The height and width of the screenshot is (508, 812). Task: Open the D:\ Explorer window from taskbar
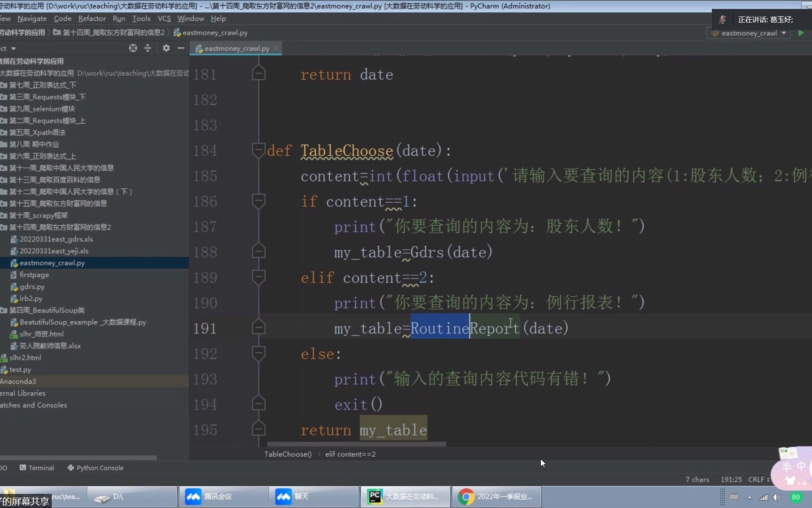(133, 496)
